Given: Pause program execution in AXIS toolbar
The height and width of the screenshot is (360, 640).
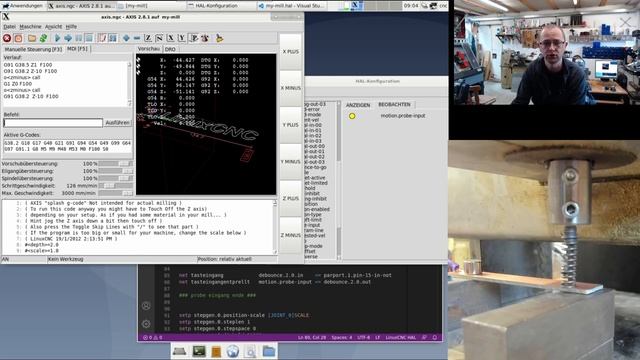Looking at the screenshot, I should pyautogui.click(x=78, y=38).
